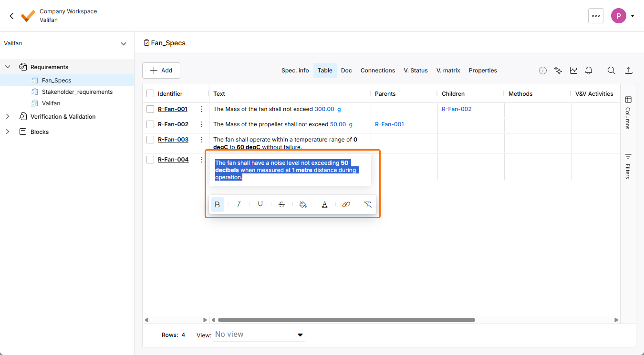This screenshot has width=644, height=355.
Task: Apply italic formatting to selected text
Action: pos(239,204)
